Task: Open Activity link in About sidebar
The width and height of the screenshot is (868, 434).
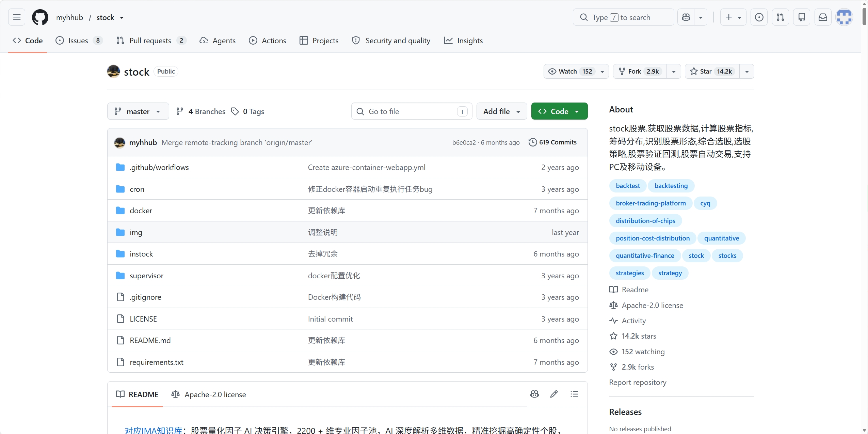Action: pyautogui.click(x=627, y=321)
